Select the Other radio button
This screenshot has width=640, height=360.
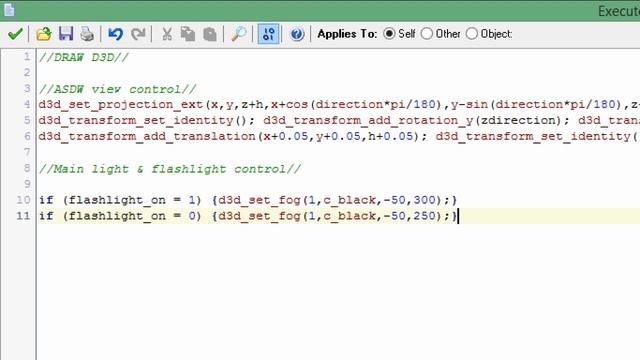pyautogui.click(x=427, y=33)
